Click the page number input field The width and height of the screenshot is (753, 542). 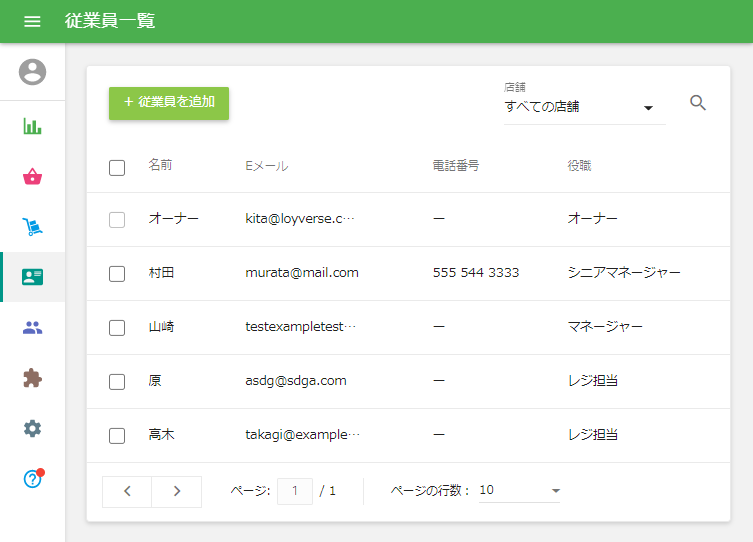coord(294,491)
